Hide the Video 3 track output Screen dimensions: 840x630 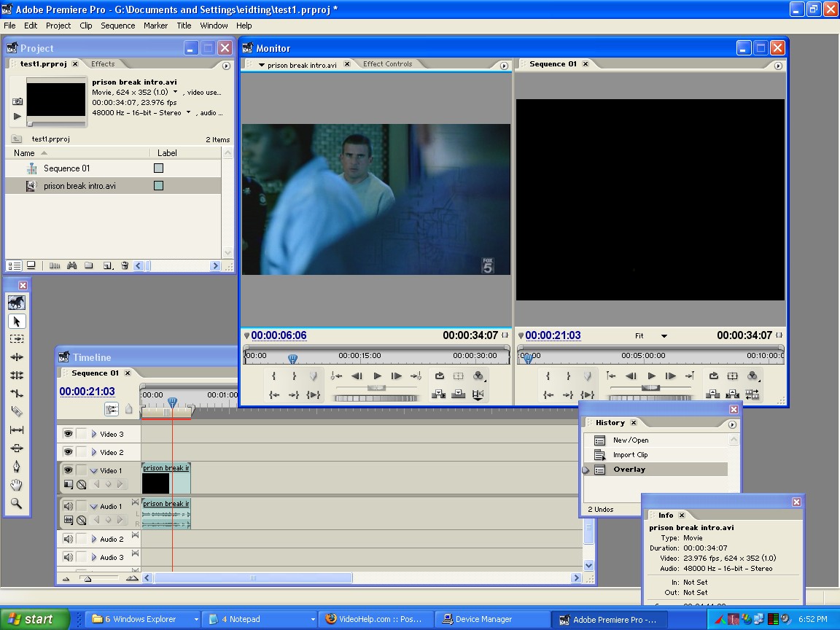tap(68, 433)
